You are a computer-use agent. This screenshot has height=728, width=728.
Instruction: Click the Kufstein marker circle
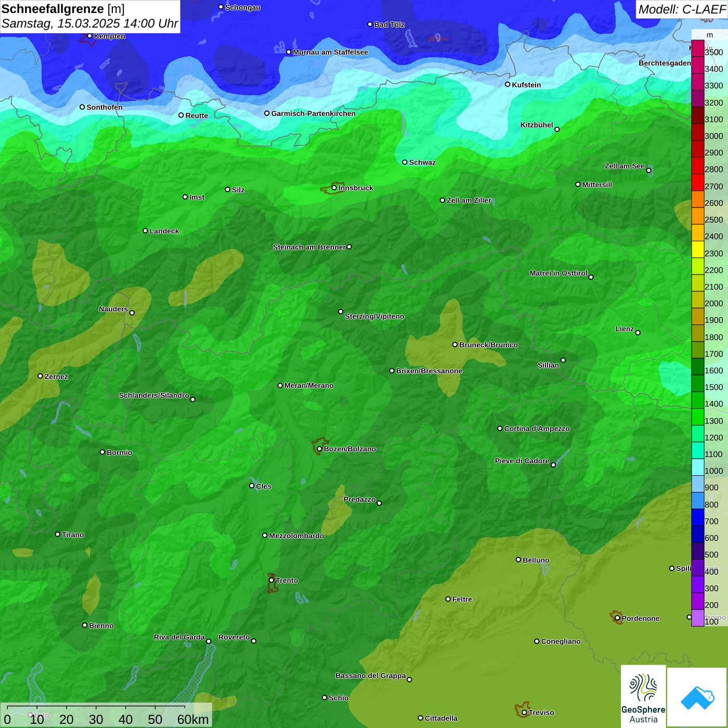pyautogui.click(x=508, y=84)
